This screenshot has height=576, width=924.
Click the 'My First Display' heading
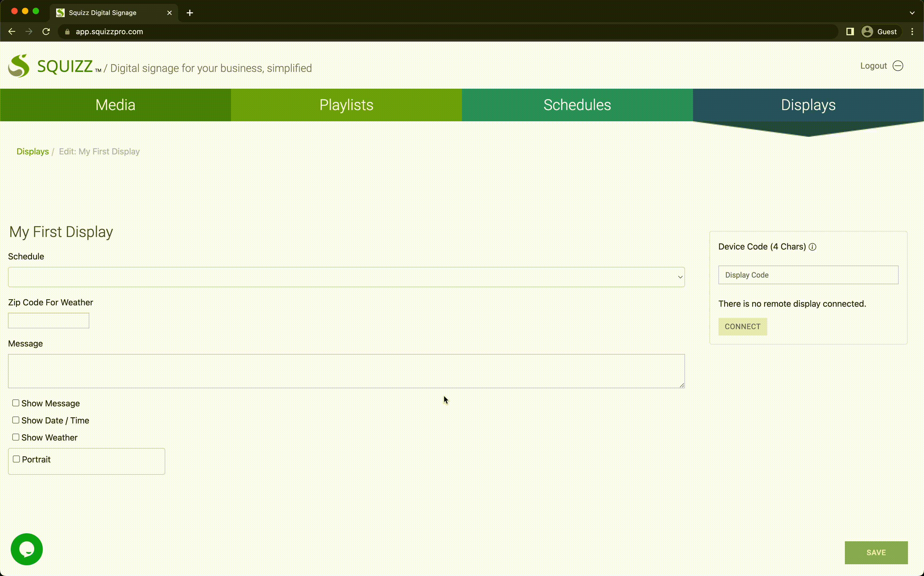click(x=61, y=232)
